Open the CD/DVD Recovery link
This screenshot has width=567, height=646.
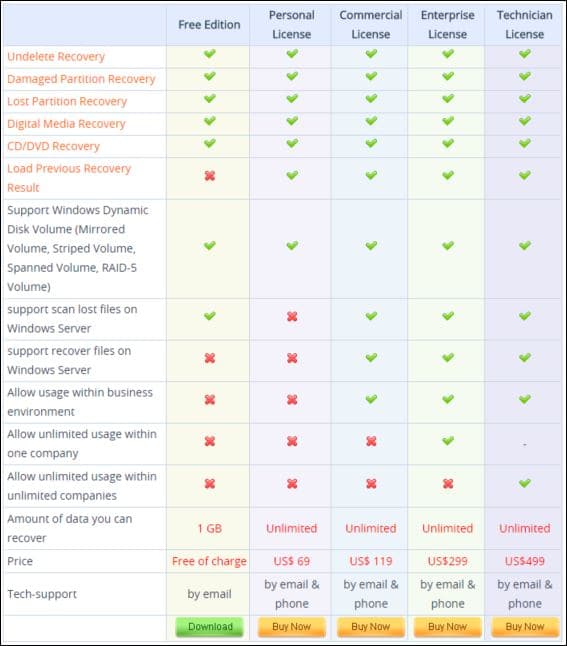[x=54, y=146]
